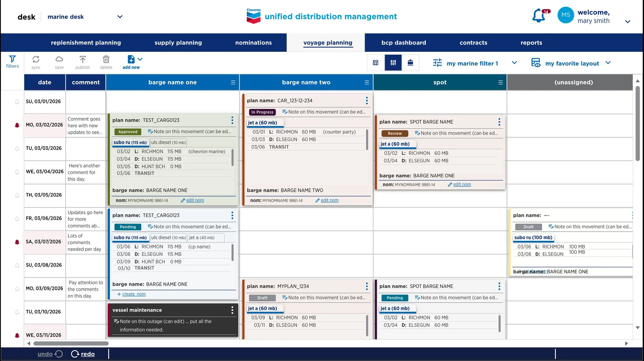
Task: Click the redo arrow icon
Action: pyautogui.click(x=75, y=354)
